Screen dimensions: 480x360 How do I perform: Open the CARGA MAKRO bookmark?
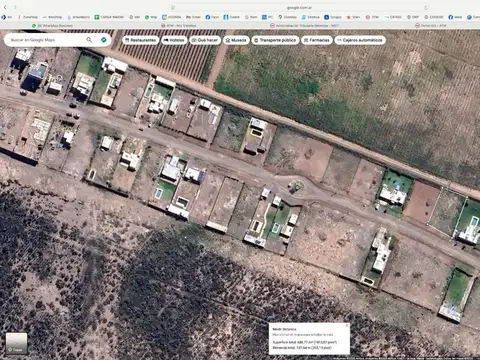tap(109, 17)
